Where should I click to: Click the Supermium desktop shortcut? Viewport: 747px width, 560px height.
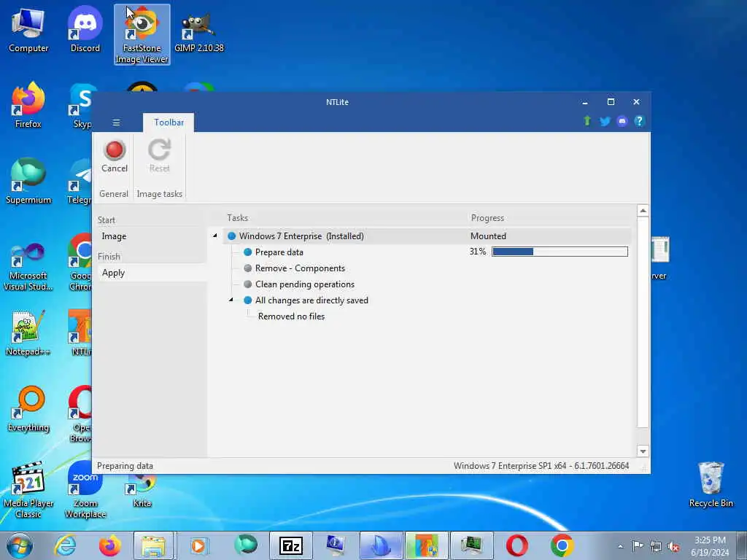(x=28, y=182)
